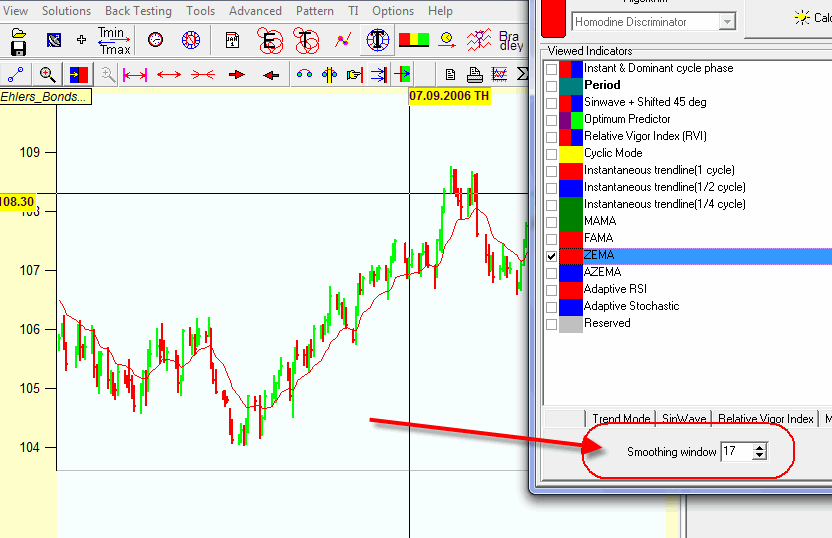This screenshot has width=832, height=538.
Task: Click the chart graph icon
Action: (499, 75)
